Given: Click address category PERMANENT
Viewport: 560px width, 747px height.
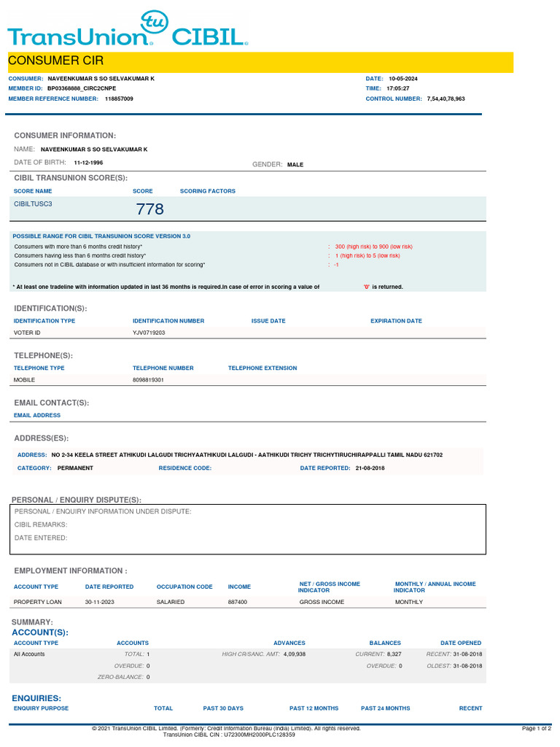Looking at the screenshot, I should 75,468.
